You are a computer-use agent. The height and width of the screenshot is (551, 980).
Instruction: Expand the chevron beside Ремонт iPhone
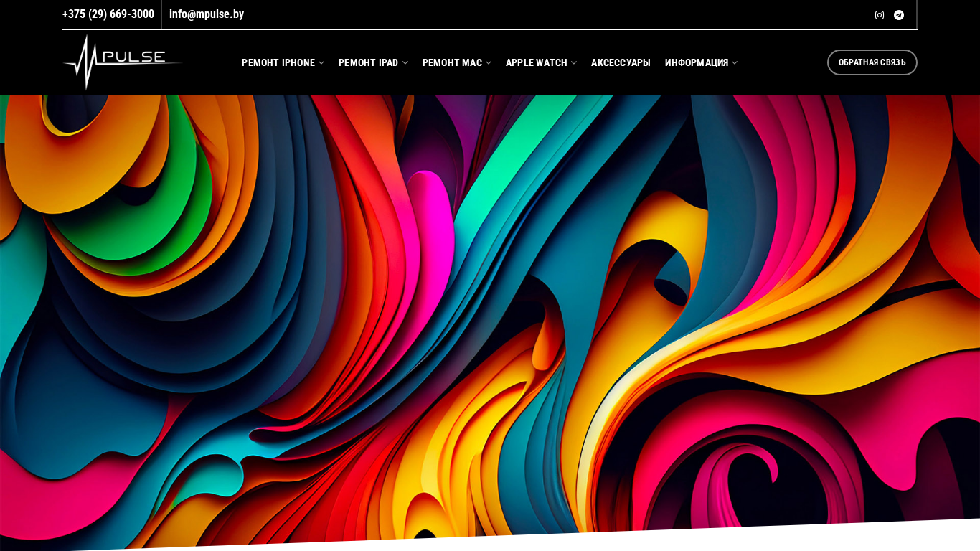point(321,63)
